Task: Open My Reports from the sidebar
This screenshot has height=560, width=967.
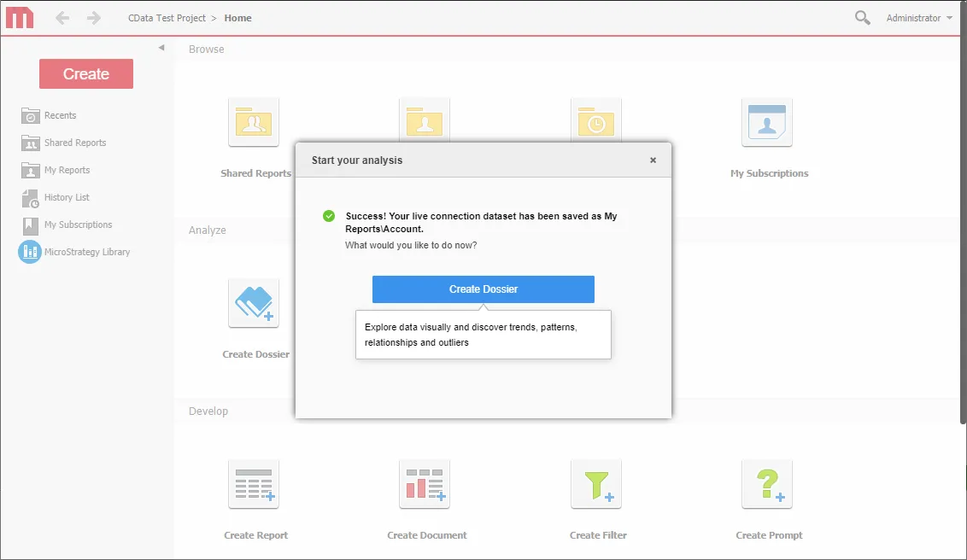Action: coord(68,170)
